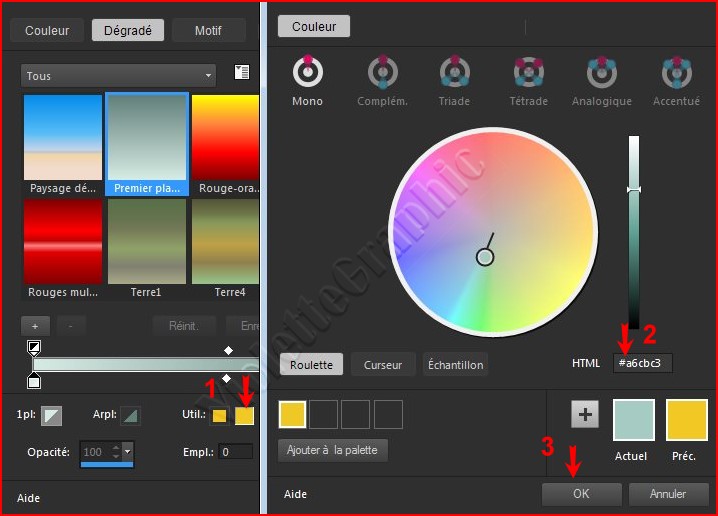Select the Mono harmony icon
Image resolution: width=718 pixels, height=516 pixels.
[307, 72]
